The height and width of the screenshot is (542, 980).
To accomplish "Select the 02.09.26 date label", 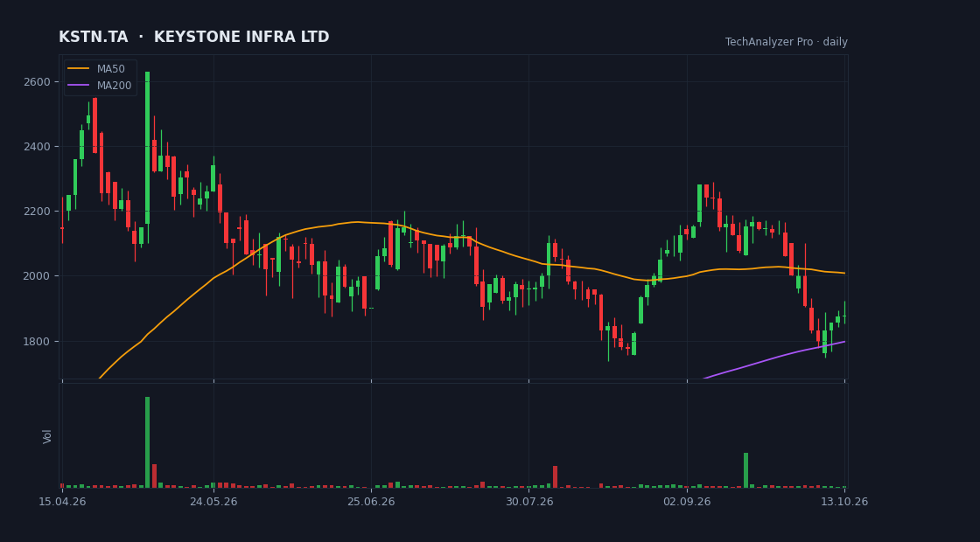I will pos(687,502).
